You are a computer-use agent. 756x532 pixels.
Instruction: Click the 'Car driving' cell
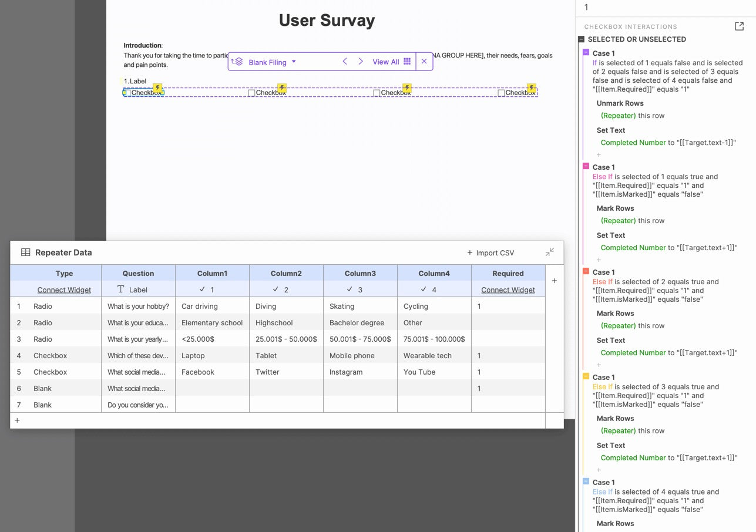tap(212, 306)
